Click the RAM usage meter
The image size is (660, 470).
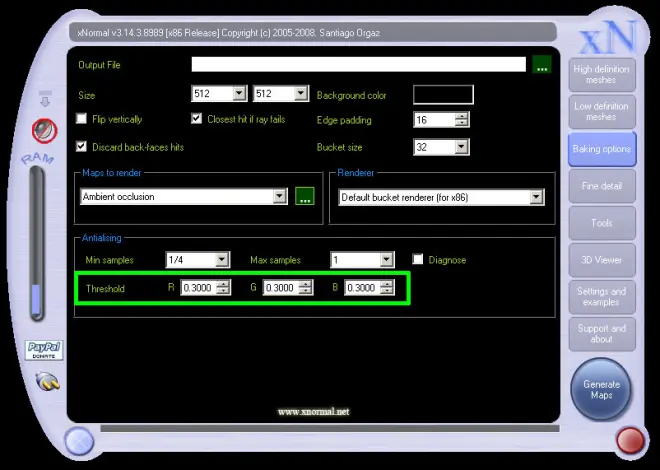37,243
